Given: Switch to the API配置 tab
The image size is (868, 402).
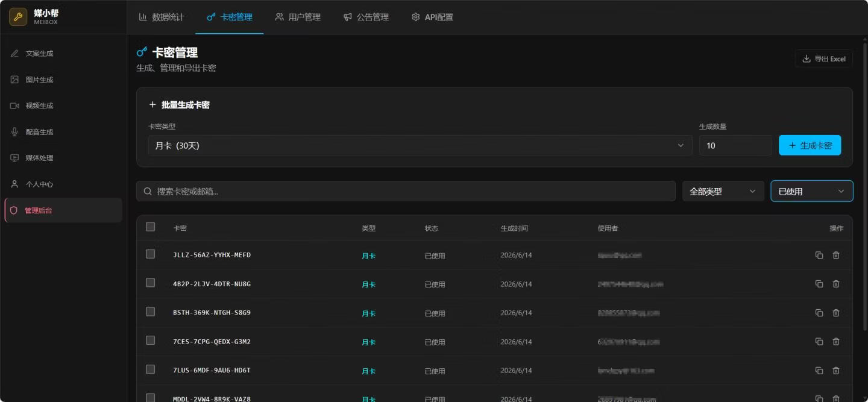Looking at the screenshot, I should 432,17.
